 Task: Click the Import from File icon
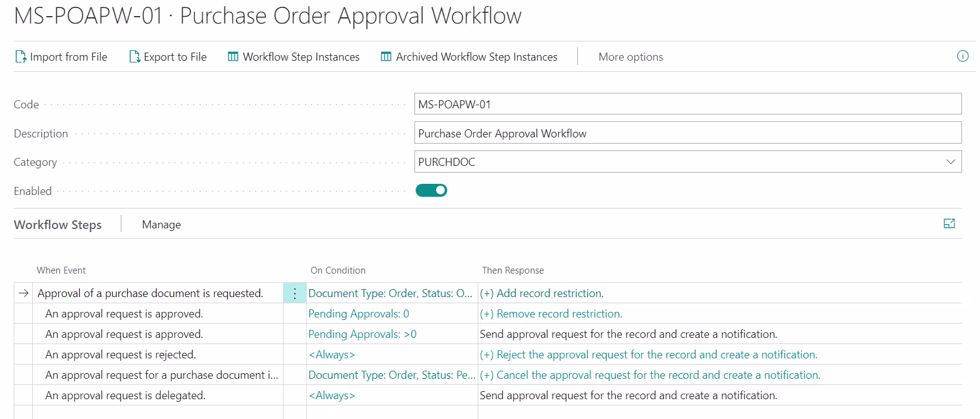[x=20, y=57]
